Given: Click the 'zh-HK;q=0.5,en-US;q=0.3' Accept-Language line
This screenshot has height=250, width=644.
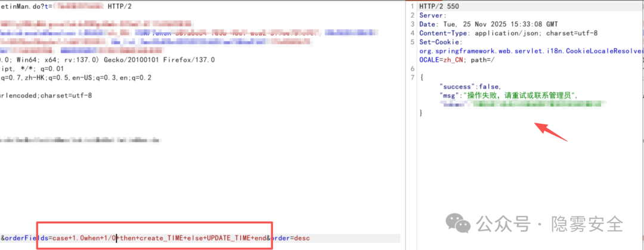Looking at the screenshot, I should (x=76, y=78).
